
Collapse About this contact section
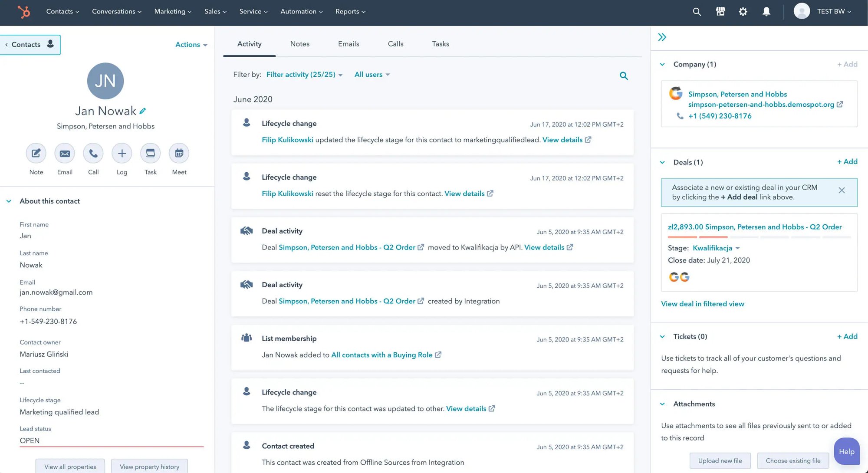coord(9,201)
